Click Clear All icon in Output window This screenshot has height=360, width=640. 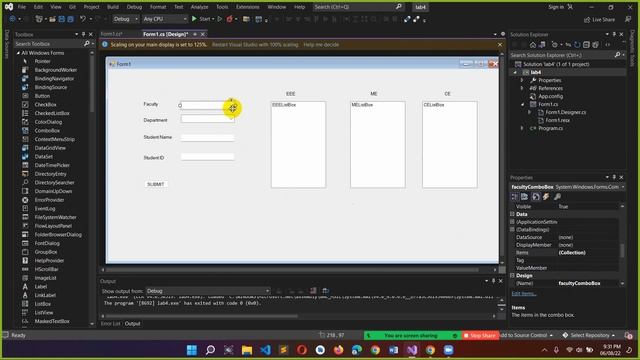tap(313, 291)
